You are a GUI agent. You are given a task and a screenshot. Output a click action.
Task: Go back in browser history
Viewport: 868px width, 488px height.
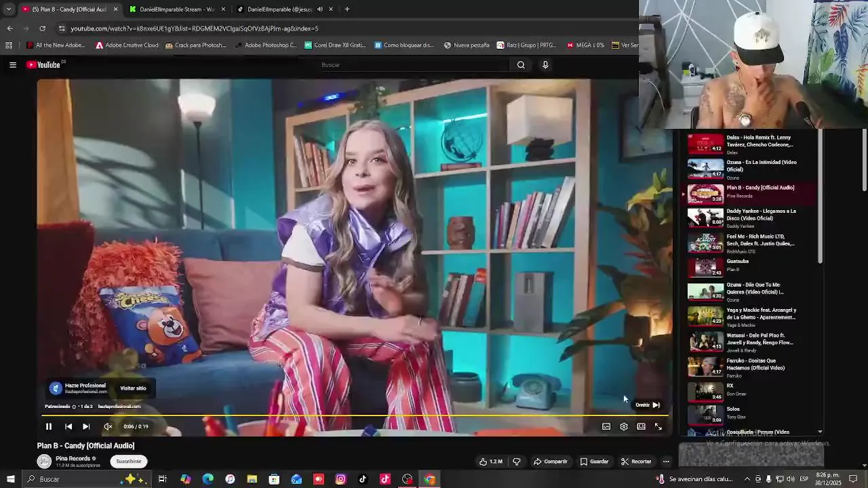tap(9, 28)
